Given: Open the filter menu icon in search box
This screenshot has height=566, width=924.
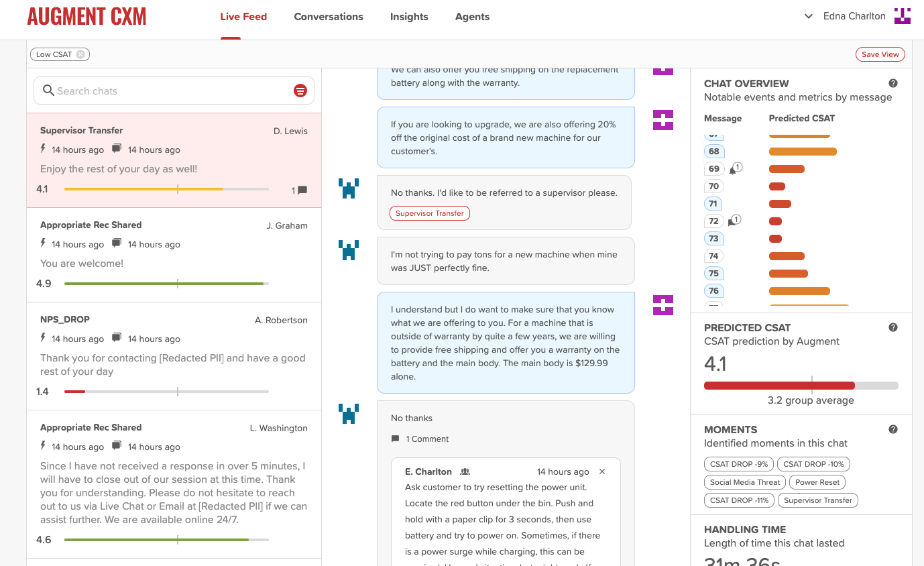Looking at the screenshot, I should 300,91.
